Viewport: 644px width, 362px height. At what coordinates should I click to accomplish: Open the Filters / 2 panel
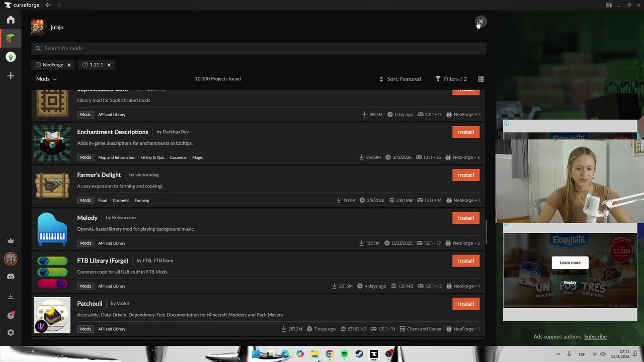point(451,79)
